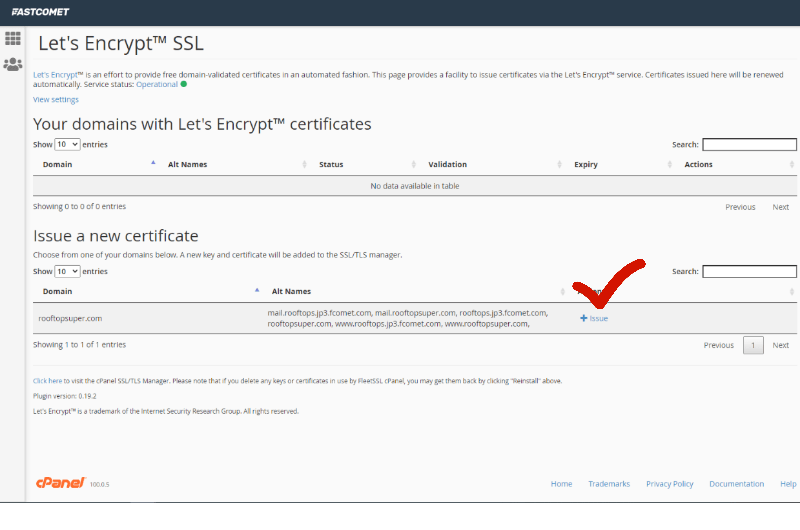Focus the Search field for certificates table
800x530 pixels.
point(749,144)
